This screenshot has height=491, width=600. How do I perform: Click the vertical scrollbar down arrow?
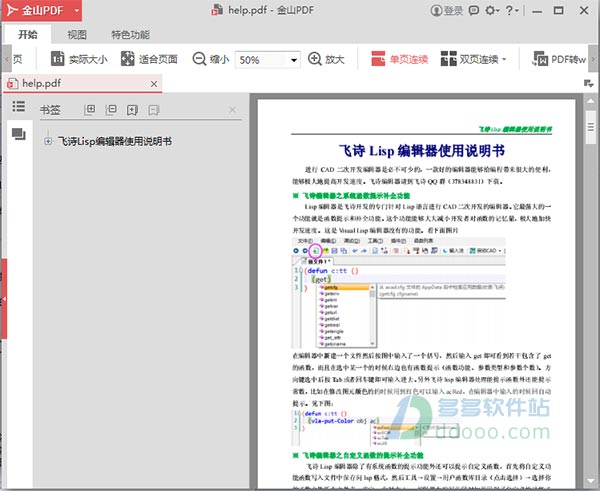pos(590,481)
